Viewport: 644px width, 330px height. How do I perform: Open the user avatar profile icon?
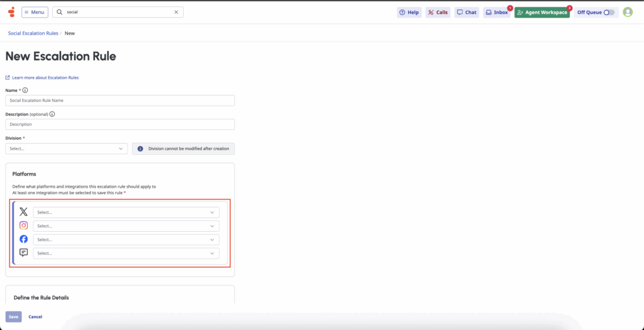pos(627,12)
